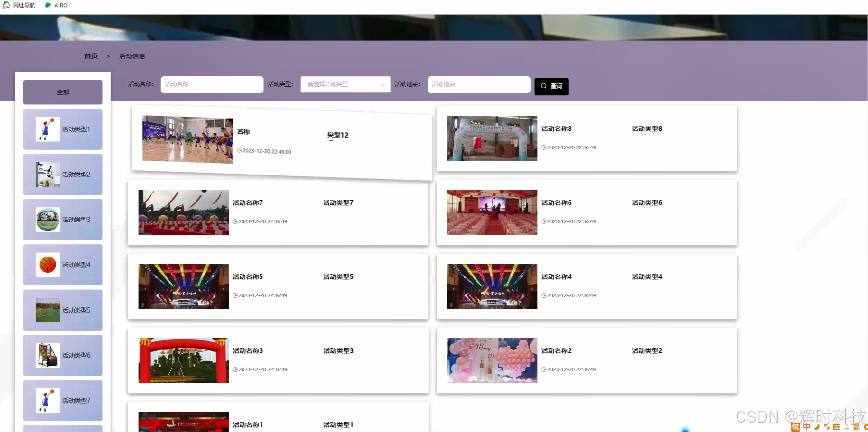Open the 活动名称1 thumbnail image
This screenshot has height=432, width=868.
(x=183, y=422)
